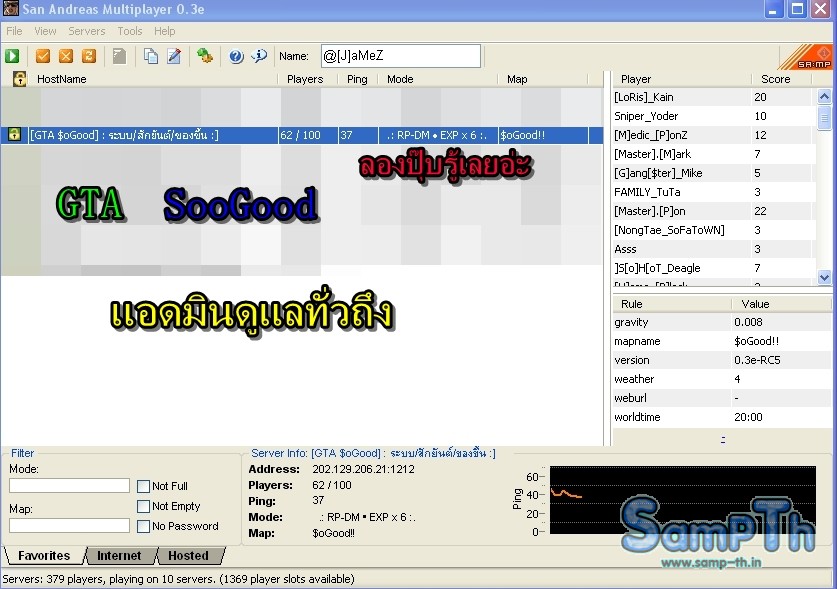
Task: Sort servers by HostName column header
Action: point(154,79)
